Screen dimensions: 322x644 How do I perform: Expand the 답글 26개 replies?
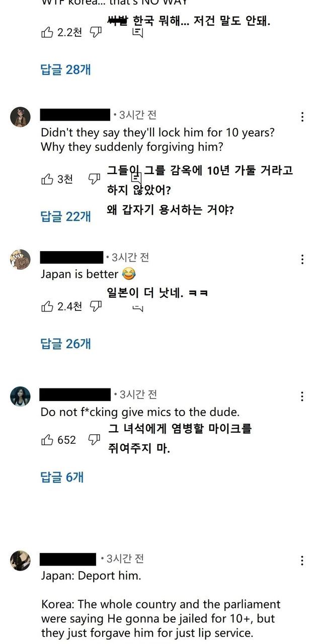65,344
